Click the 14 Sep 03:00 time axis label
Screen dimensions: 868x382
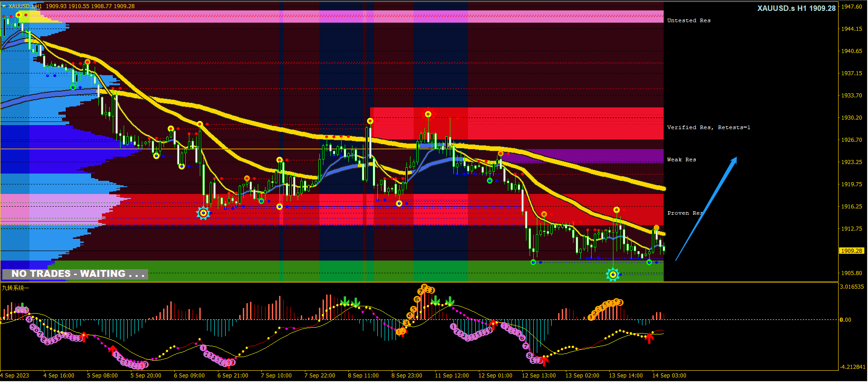[x=669, y=376]
